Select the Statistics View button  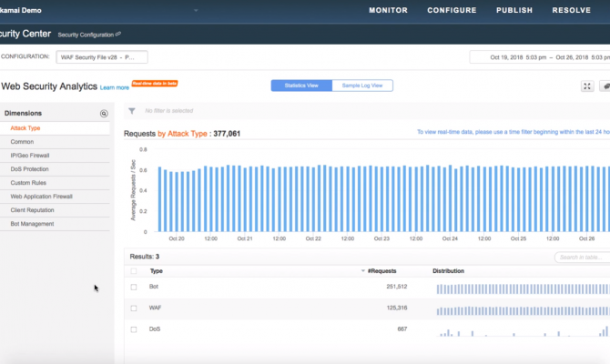click(x=300, y=86)
